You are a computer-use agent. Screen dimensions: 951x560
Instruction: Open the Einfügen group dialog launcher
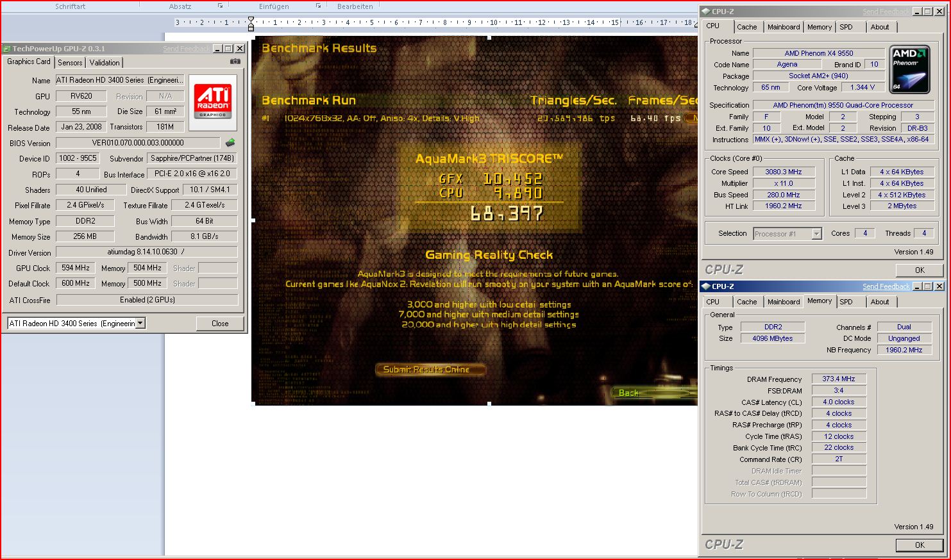tap(318, 6)
